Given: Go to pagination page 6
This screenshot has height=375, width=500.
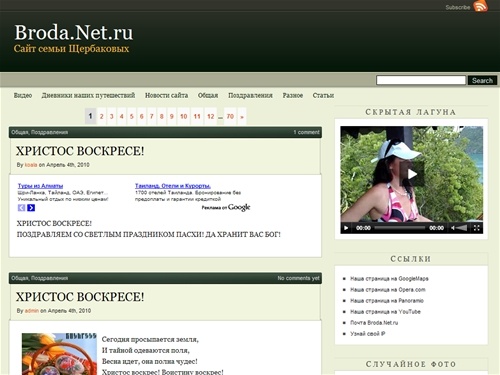Looking at the screenshot, I should pyautogui.click(x=142, y=116).
